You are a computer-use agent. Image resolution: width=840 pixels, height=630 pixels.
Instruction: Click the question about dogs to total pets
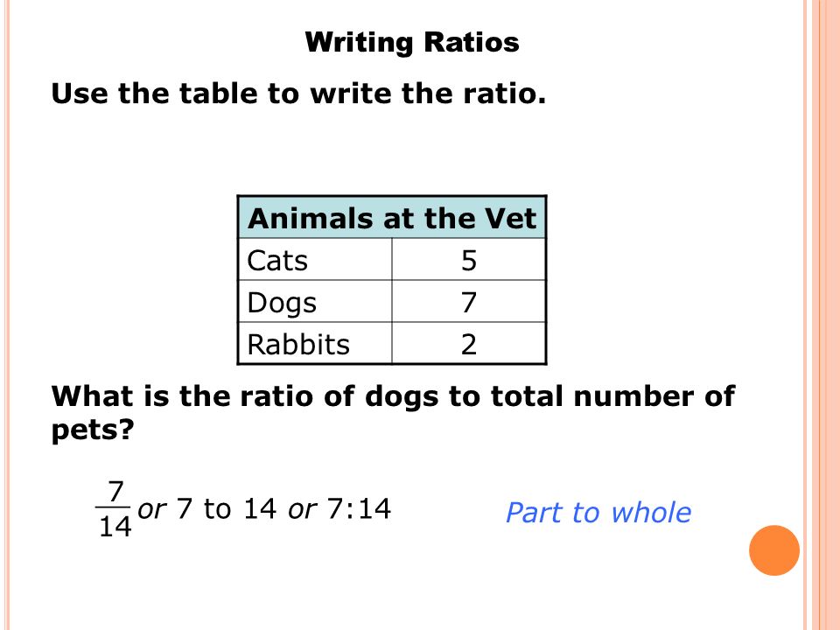393,413
